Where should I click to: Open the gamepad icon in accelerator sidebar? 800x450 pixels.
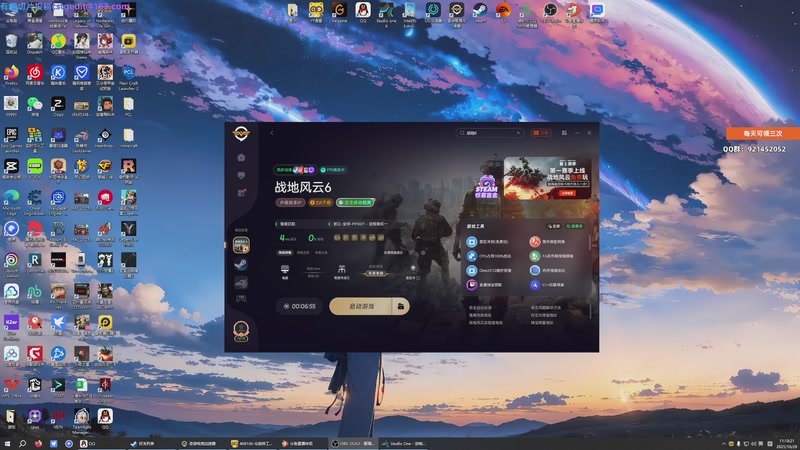(241, 298)
